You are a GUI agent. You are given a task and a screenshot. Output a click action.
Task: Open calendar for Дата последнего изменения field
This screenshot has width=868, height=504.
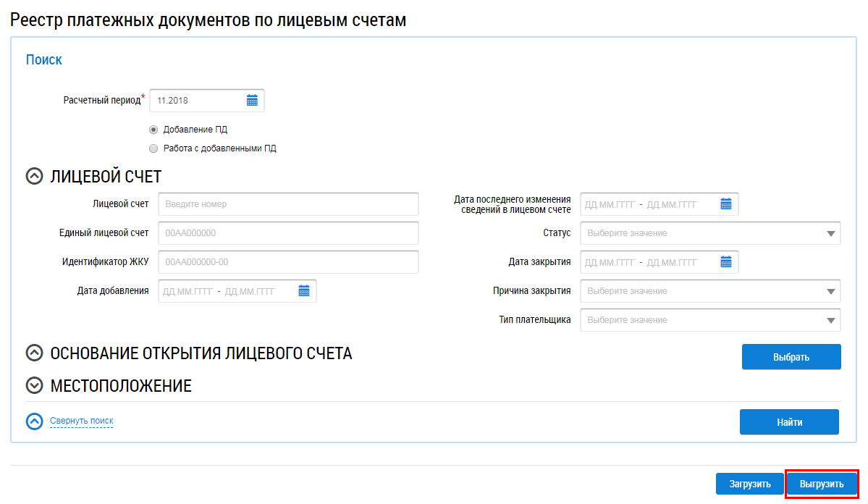coord(726,204)
